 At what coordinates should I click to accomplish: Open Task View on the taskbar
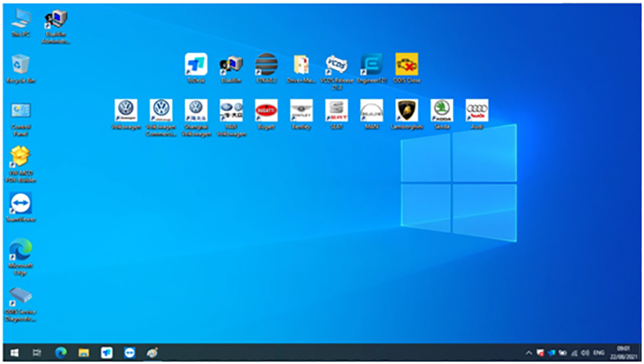coord(37,353)
